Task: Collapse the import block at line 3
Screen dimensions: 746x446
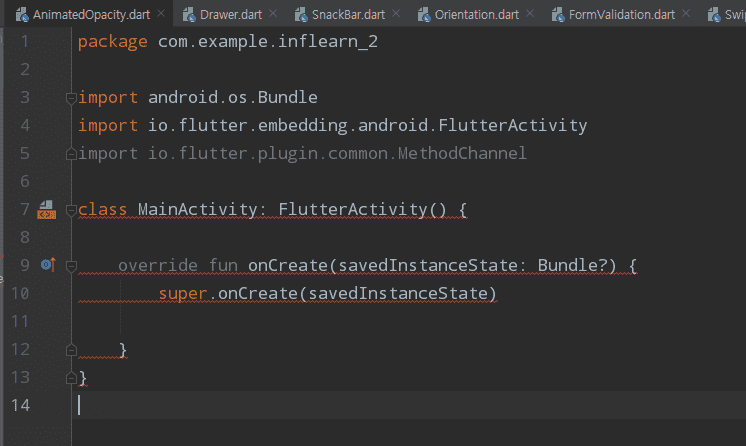Action: click(70, 98)
